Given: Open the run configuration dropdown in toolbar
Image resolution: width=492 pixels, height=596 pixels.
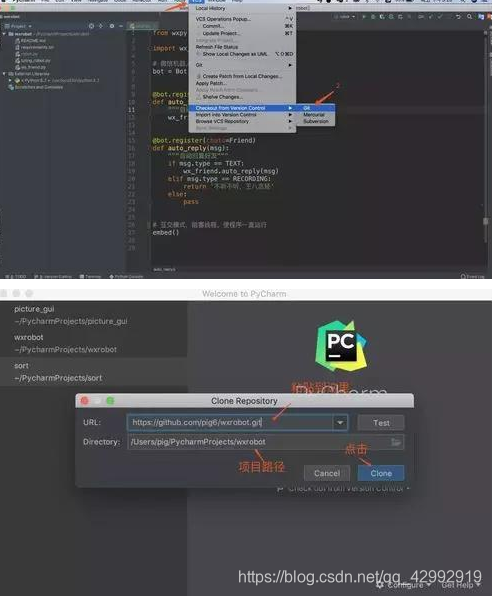Looking at the screenshot, I should pyautogui.click(x=344, y=17).
